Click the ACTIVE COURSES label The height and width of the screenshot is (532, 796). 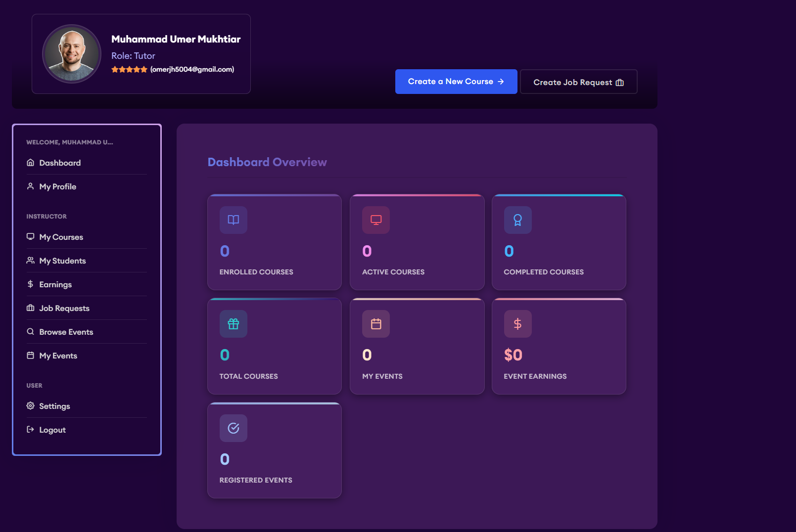(x=393, y=272)
